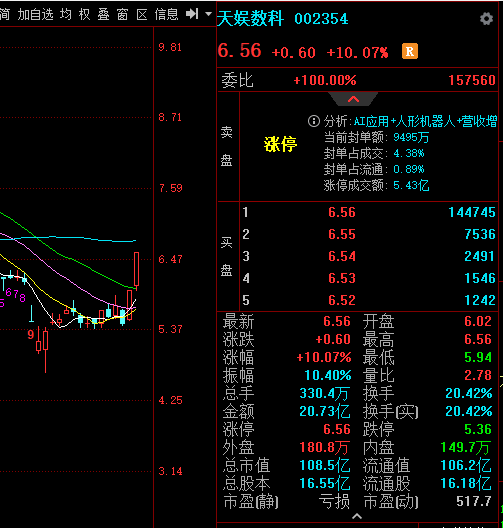Image resolution: width=503 pixels, height=528 pixels.
Task: Click the 跌停 value 5.36
Action: pos(478,429)
